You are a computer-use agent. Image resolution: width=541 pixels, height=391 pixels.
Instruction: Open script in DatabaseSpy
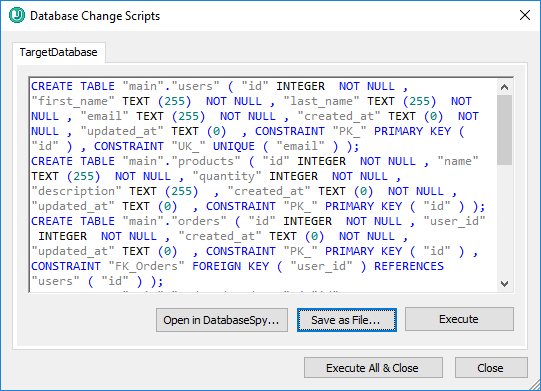(222, 320)
